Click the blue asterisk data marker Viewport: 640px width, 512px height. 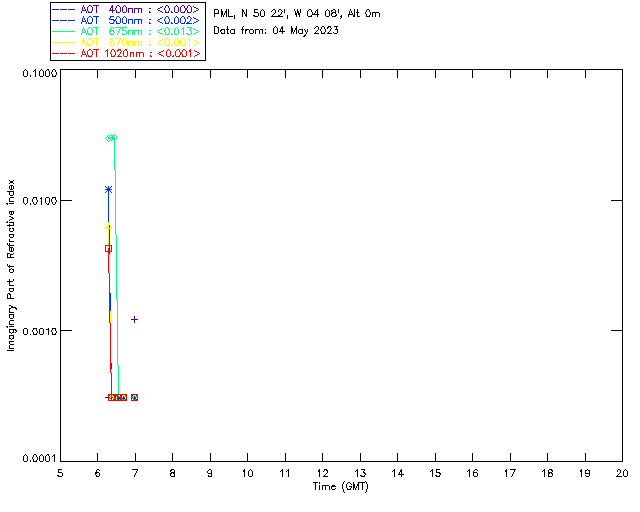[x=108, y=189]
